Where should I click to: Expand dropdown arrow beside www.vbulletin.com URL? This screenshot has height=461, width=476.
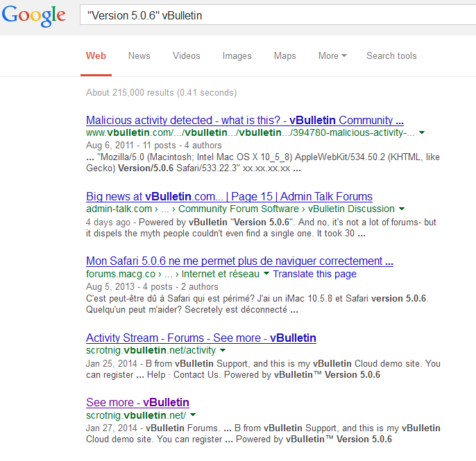pyautogui.click(x=422, y=132)
